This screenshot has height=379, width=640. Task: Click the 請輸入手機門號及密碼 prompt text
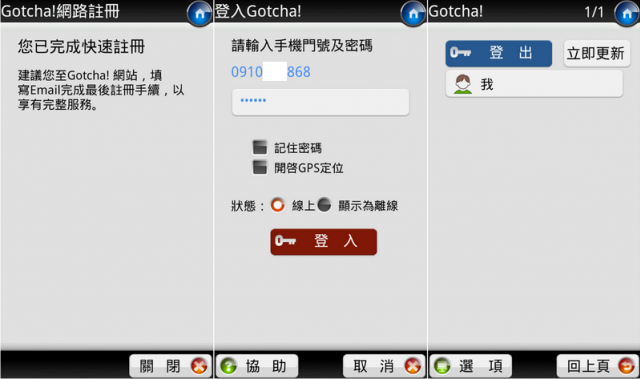pyautogui.click(x=302, y=46)
